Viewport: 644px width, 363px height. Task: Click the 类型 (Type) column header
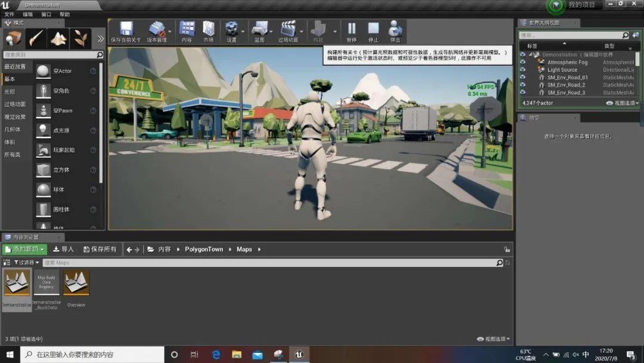609,46
